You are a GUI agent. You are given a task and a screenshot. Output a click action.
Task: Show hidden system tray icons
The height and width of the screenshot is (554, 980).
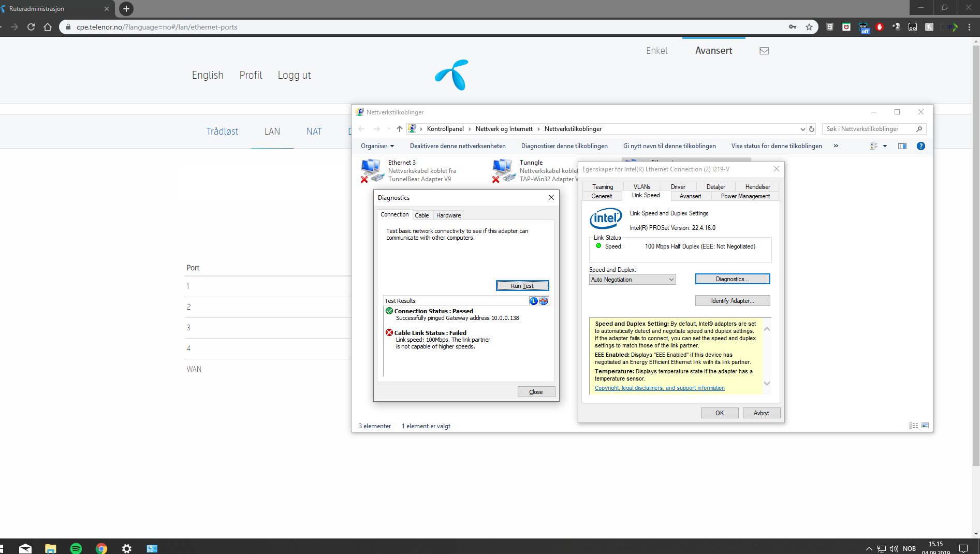pyautogui.click(x=869, y=549)
